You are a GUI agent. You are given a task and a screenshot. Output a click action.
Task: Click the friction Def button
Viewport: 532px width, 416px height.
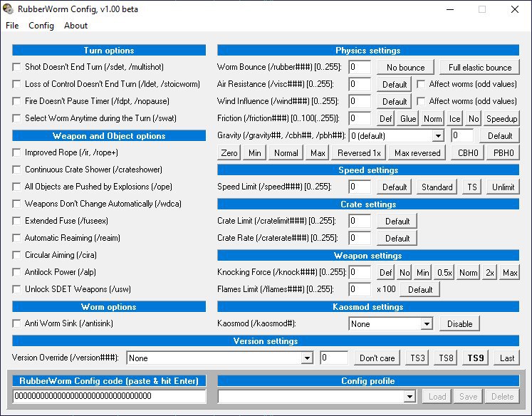386,118
